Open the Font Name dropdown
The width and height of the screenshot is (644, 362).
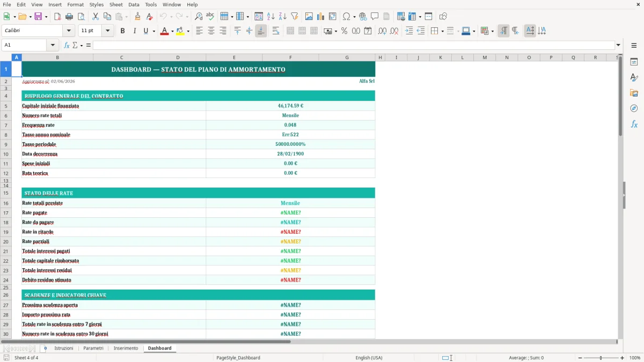pyautogui.click(x=69, y=31)
